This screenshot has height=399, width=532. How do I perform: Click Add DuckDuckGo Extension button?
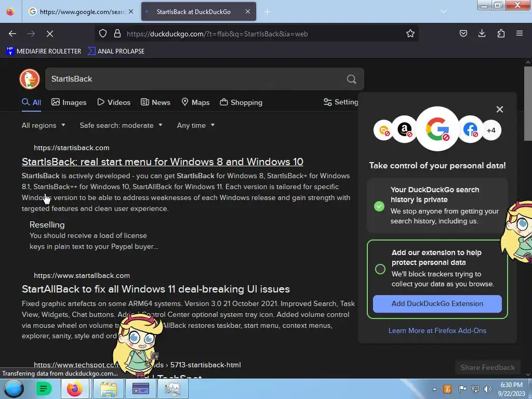[437, 303]
